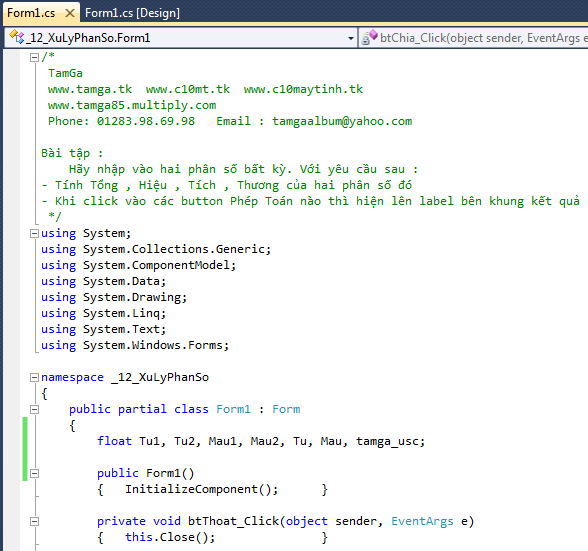Click the www.c10maytinh.tk URL in comment
The image size is (588, 551).
[303, 89]
